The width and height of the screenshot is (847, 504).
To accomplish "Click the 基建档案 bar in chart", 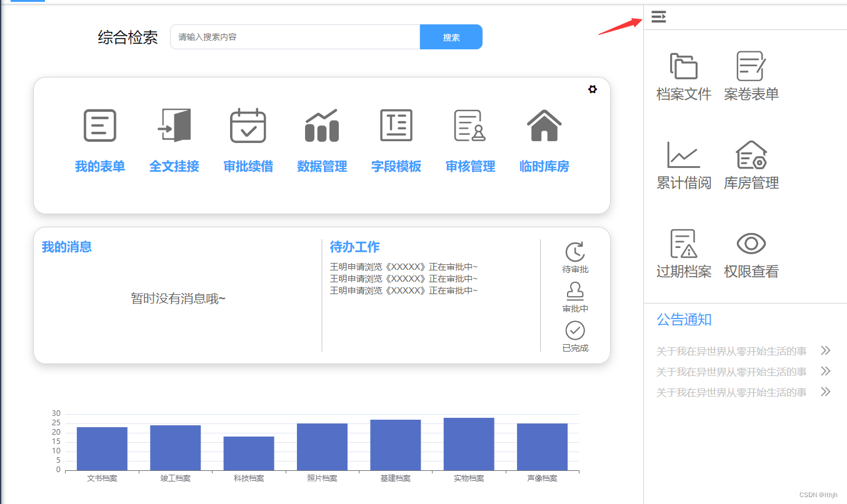I will tap(396, 445).
